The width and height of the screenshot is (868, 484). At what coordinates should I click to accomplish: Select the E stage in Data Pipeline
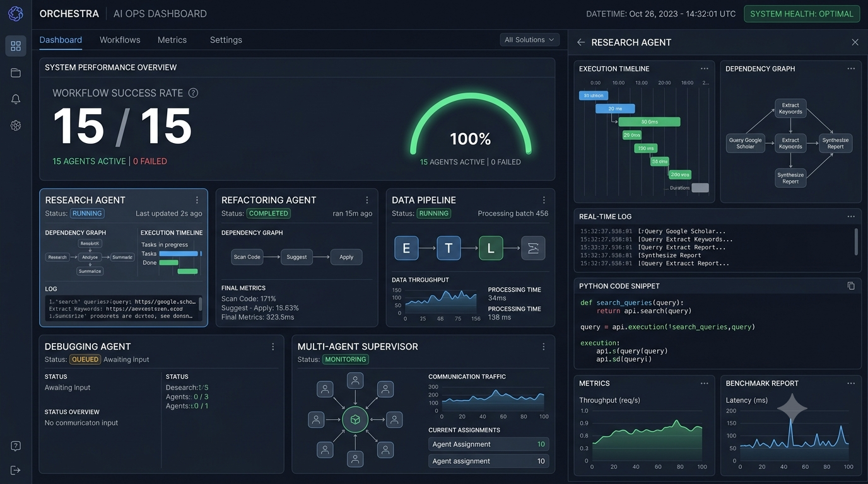[x=406, y=248]
